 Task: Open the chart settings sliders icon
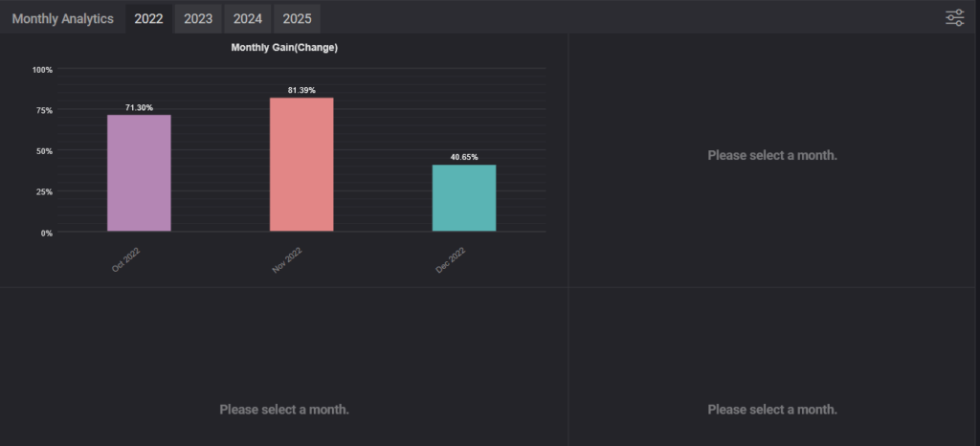point(954,18)
